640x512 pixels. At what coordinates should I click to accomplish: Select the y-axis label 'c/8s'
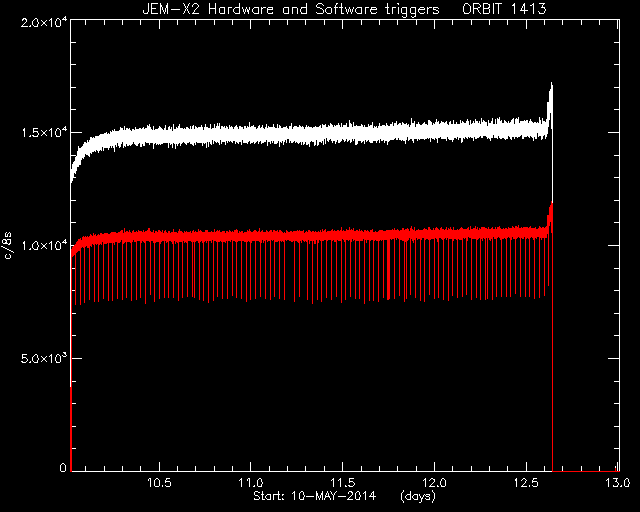[x=8, y=246]
